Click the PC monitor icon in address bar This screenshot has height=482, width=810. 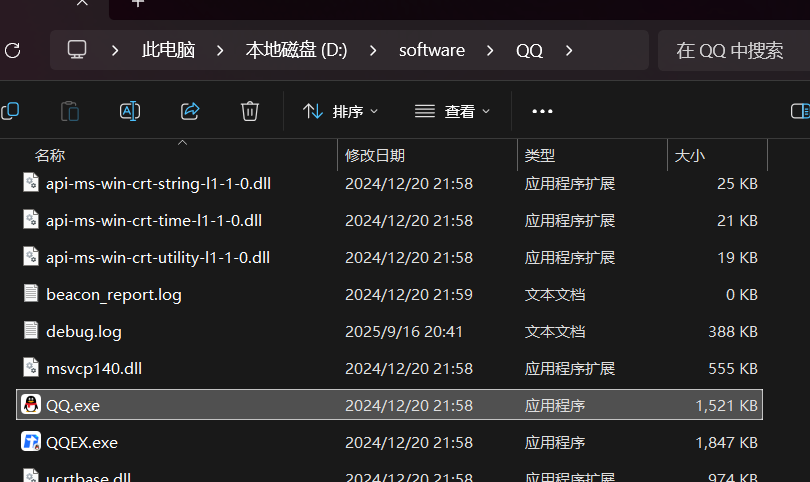77,50
